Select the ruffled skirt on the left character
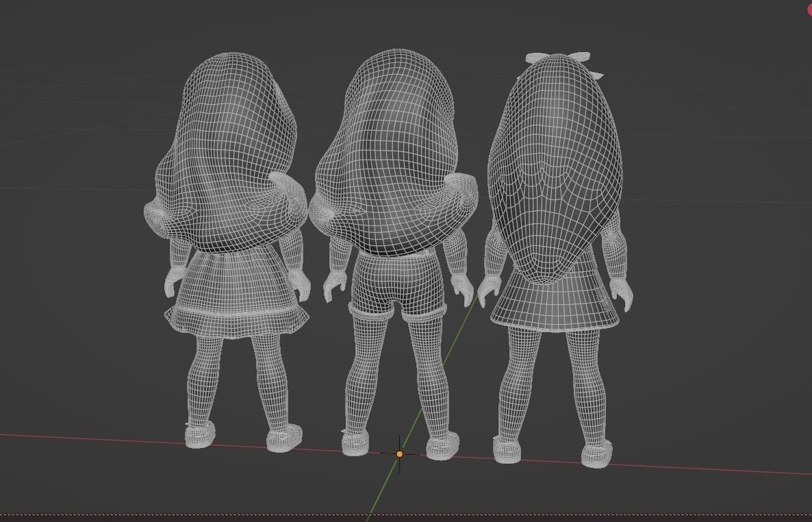The image size is (812, 522). point(237,293)
